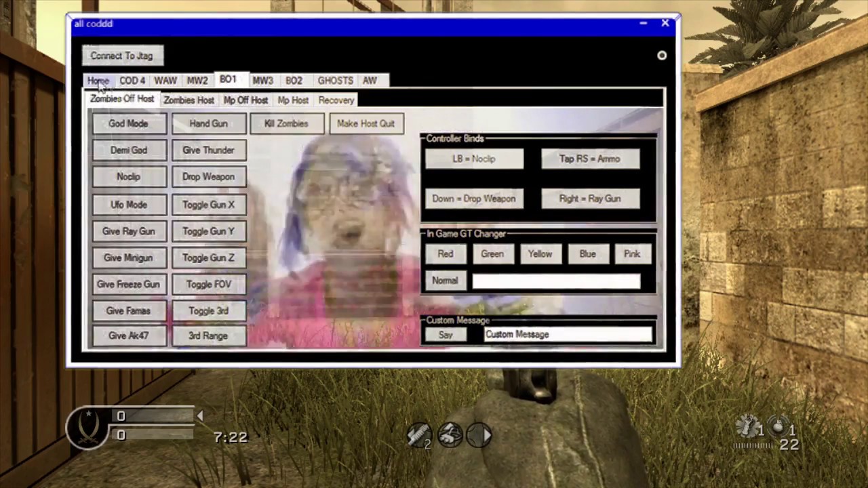The height and width of the screenshot is (488, 868).
Task: Click Give Famas
Action: coord(129,310)
